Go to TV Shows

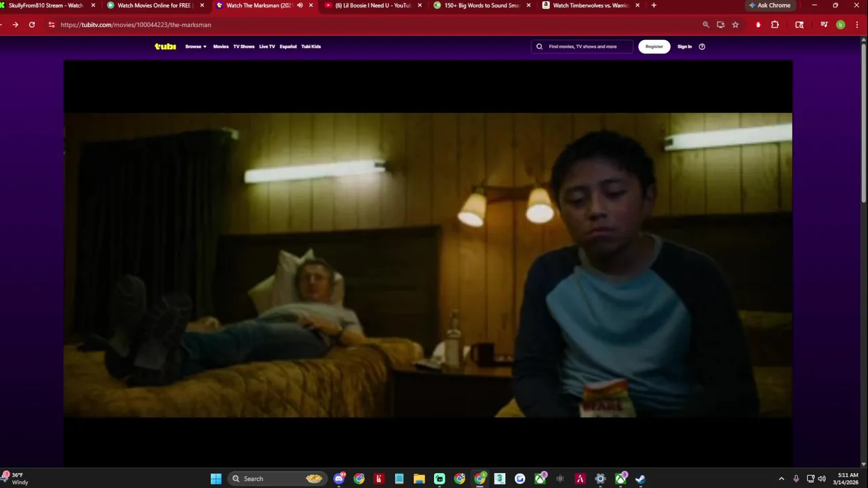coord(243,47)
